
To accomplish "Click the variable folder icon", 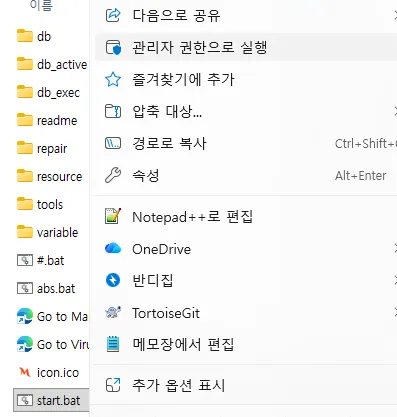I will coord(25,232).
